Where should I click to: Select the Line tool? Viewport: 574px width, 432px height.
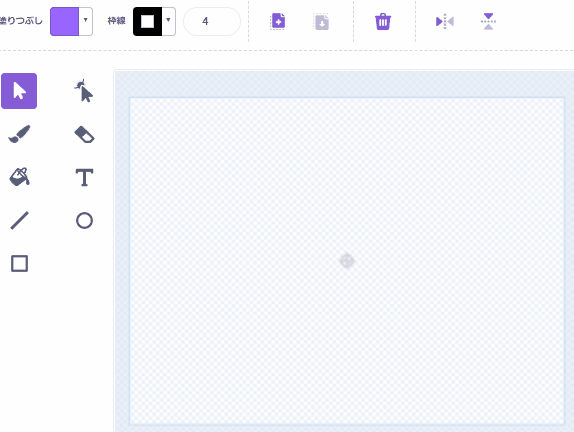point(19,220)
